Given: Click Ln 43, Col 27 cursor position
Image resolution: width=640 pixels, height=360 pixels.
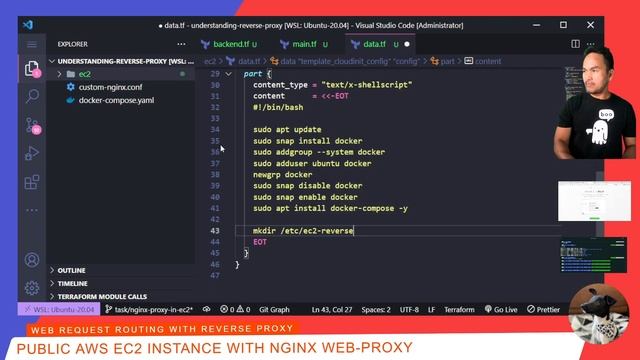Looking at the screenshot, I should click(332, 309).
